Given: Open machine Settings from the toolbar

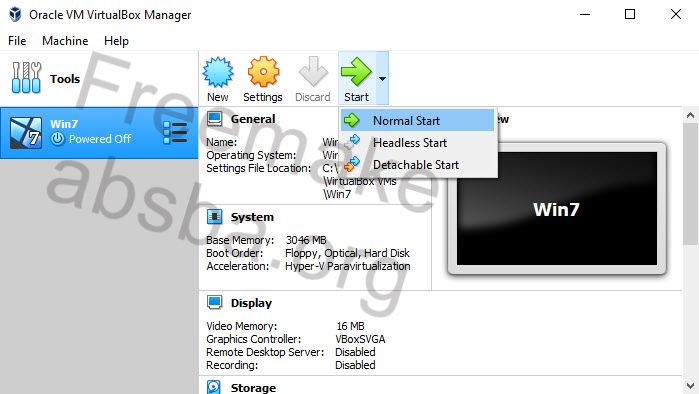Looking at the screenshot, I should tap(263, 79).
